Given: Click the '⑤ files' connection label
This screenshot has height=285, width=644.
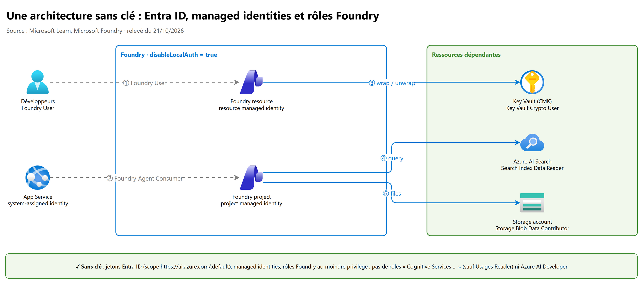Looking at the screenshot, I should pyautogui.click(x=392, y=194).
